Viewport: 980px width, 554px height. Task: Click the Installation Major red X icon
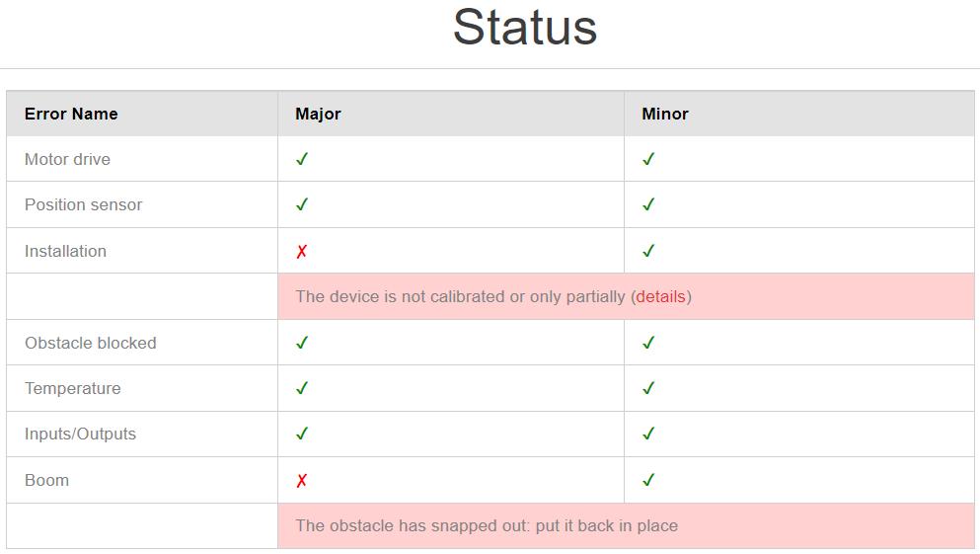click(x=302, y=252)
